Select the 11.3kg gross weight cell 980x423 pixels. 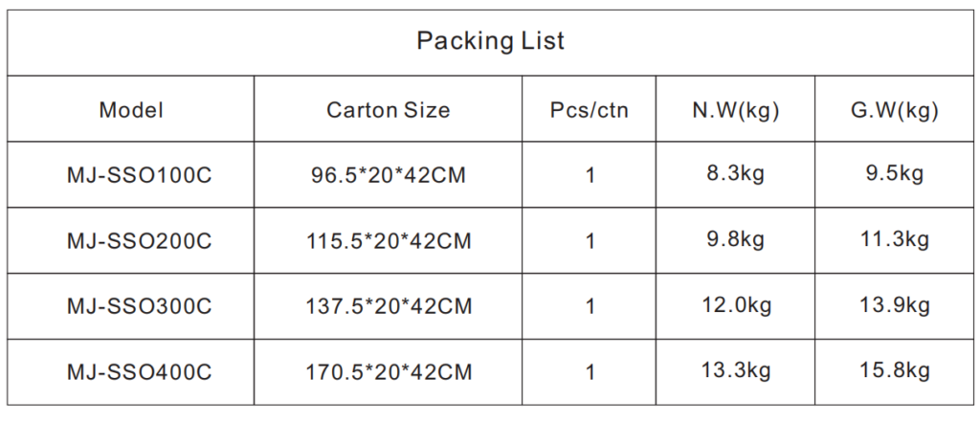(x=895, y=240)
